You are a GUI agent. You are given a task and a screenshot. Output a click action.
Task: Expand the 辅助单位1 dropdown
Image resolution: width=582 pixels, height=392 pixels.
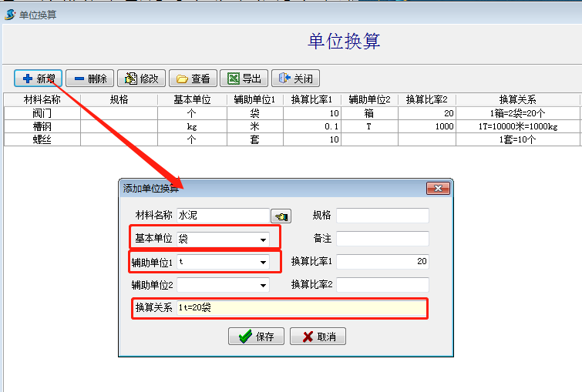263,263
